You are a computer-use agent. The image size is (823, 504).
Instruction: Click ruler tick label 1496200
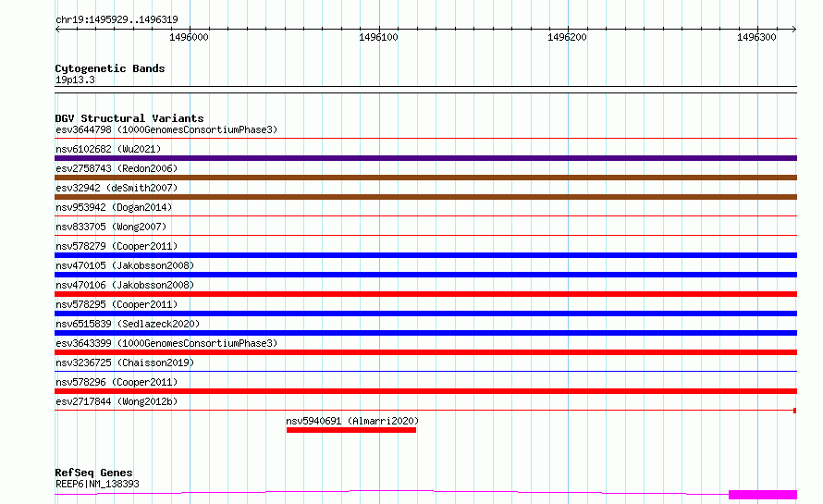point(567,37)
